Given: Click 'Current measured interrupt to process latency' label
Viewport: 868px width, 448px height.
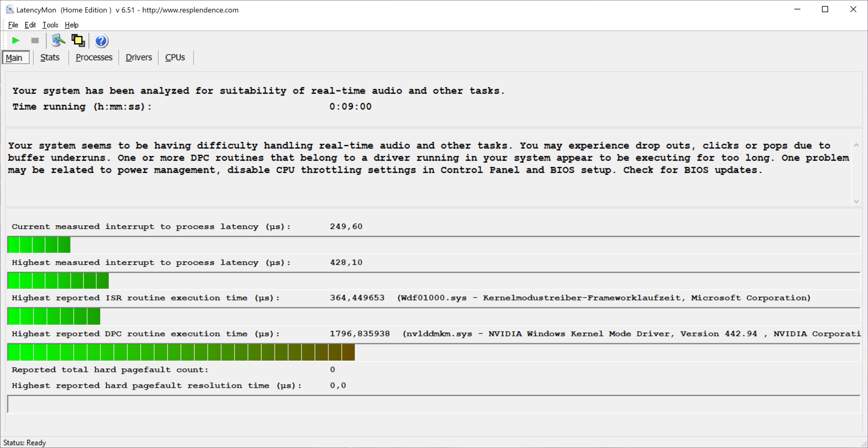Looking at the screenshot, I should (x=151, y=226).
